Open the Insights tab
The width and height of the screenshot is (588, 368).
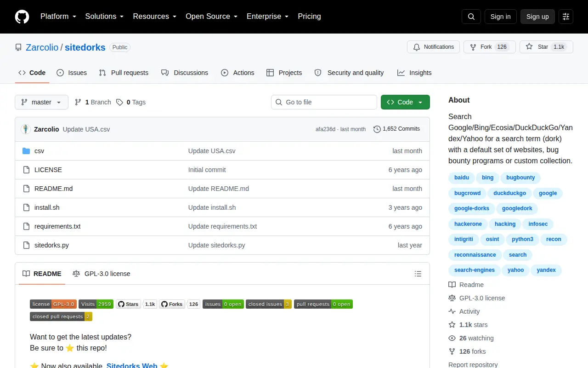click(x=414, y=73)
